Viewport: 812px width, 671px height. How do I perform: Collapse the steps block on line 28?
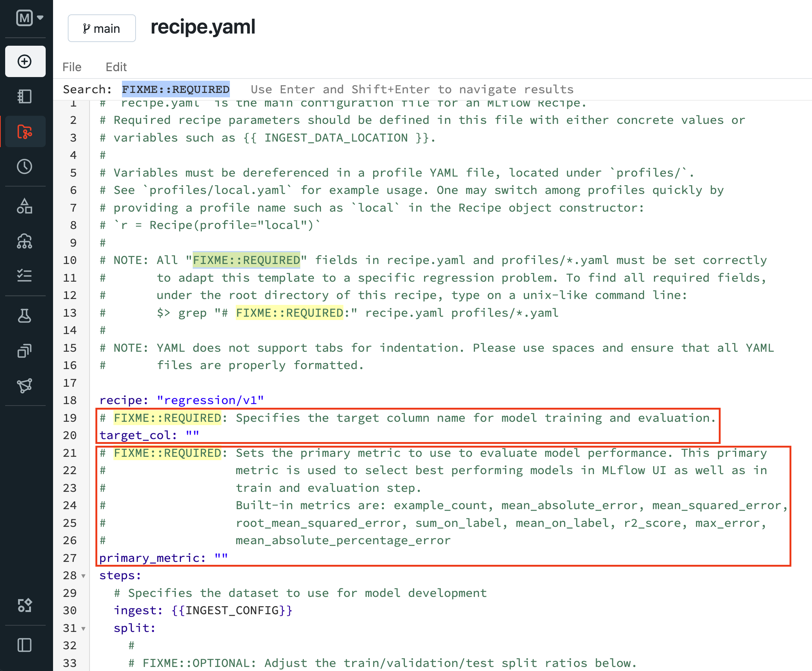click(83, 576)
